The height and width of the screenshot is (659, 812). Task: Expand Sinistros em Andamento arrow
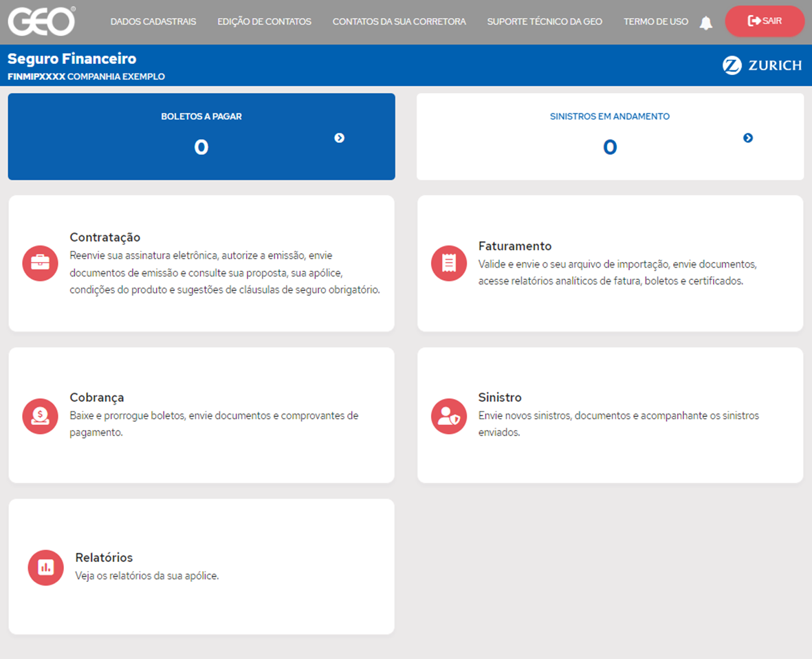(x=748, y=138)
